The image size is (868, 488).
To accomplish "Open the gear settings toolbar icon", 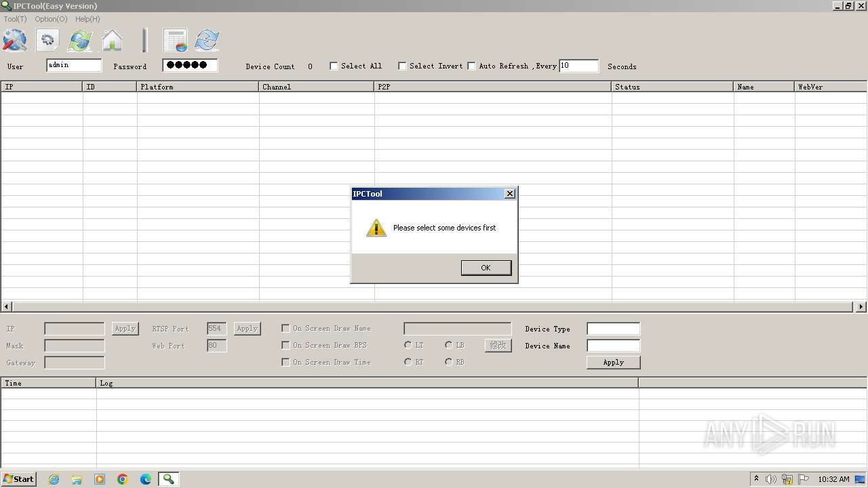I will [x=47, y=41].
